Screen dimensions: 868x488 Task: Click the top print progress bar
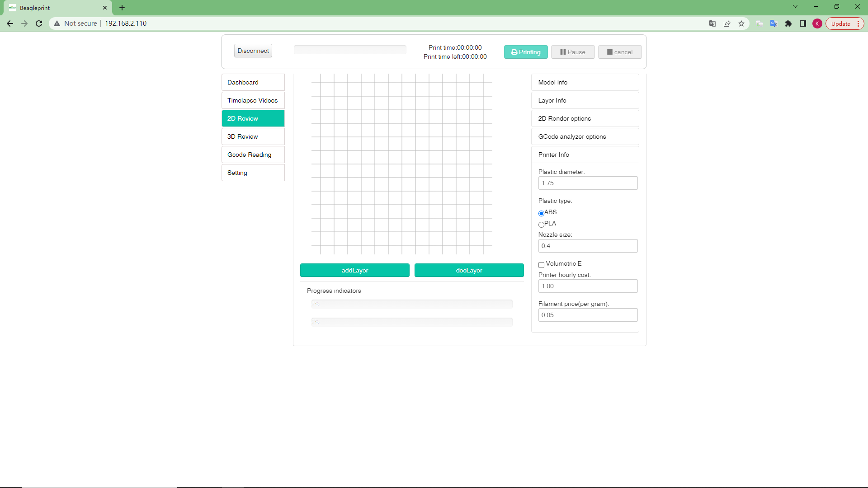click(x=349, y=50)
